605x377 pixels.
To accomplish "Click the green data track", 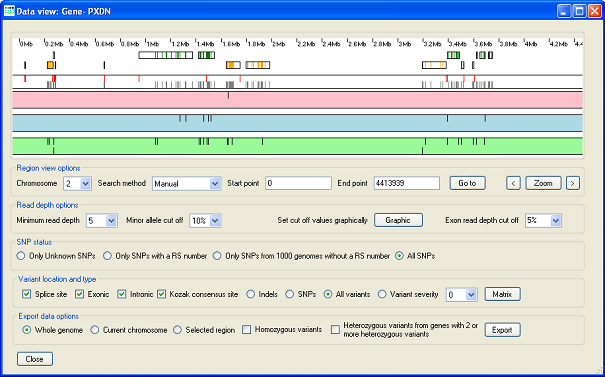I will (x=297, y=146).
